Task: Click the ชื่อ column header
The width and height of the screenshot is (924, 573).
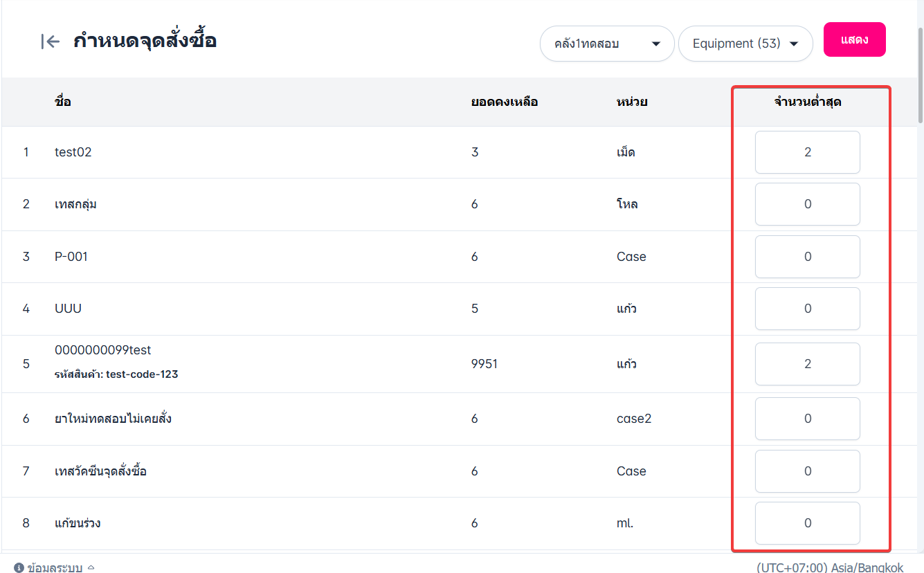Action: (x=63, y=102)
